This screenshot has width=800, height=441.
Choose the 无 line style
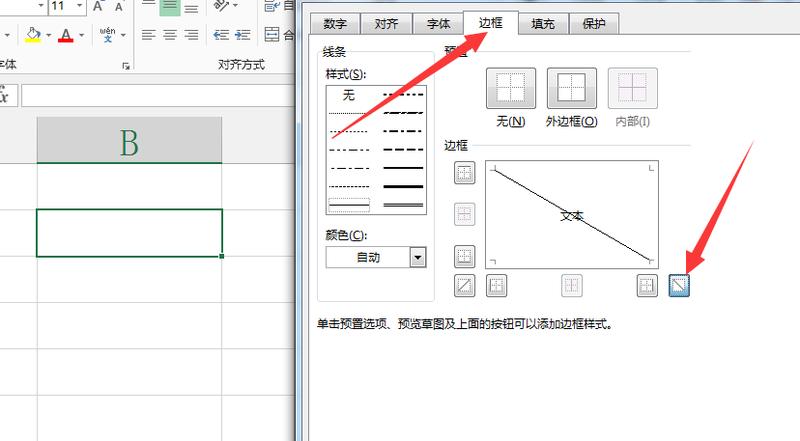pos(348,95)
